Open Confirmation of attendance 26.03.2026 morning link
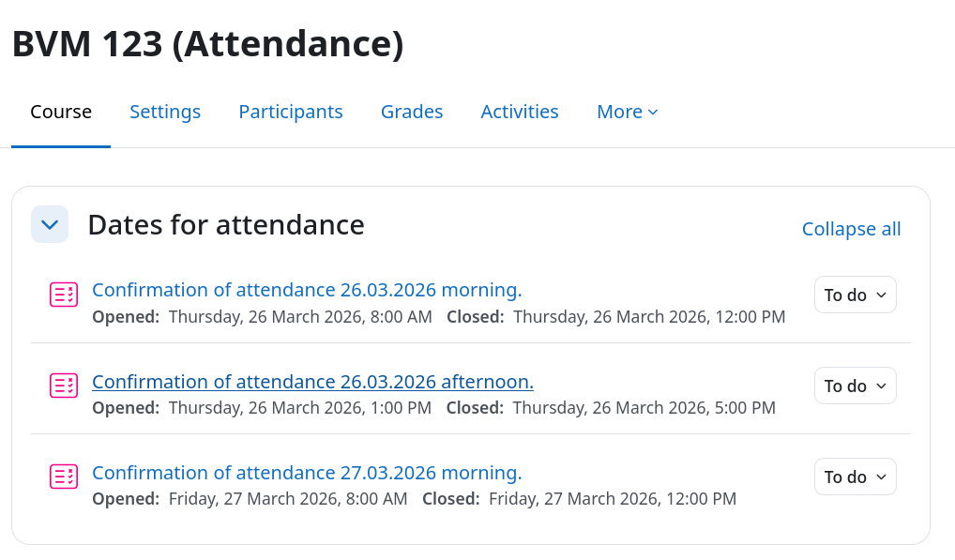Image resolution: width=955 pixels, height=560 pixels. point(307,290)
